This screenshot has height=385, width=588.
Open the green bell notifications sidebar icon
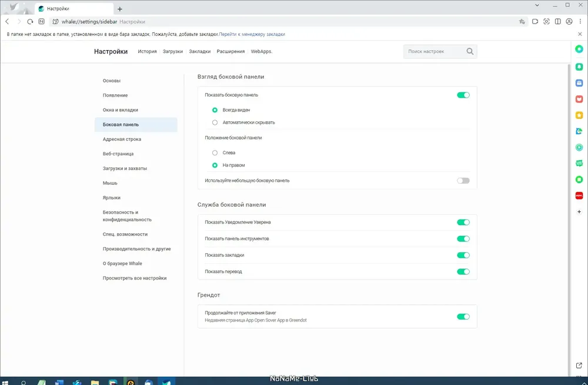(579, 67)
